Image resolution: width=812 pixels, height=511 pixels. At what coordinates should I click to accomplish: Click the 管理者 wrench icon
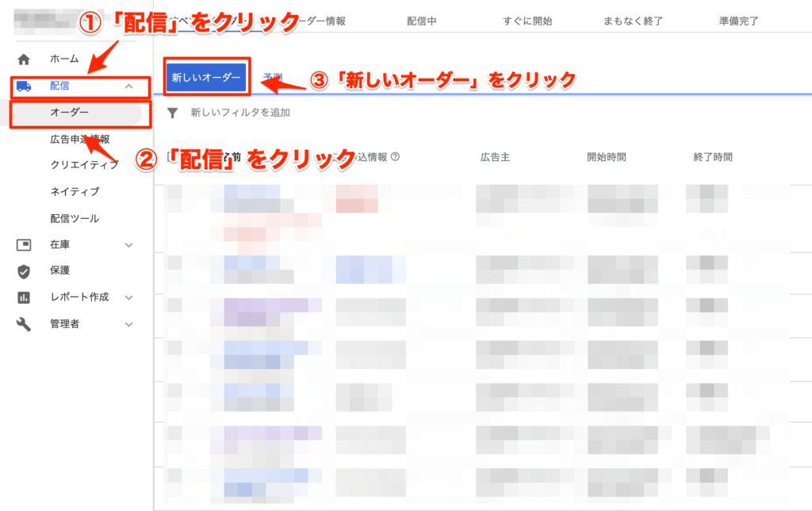(24, 325)
